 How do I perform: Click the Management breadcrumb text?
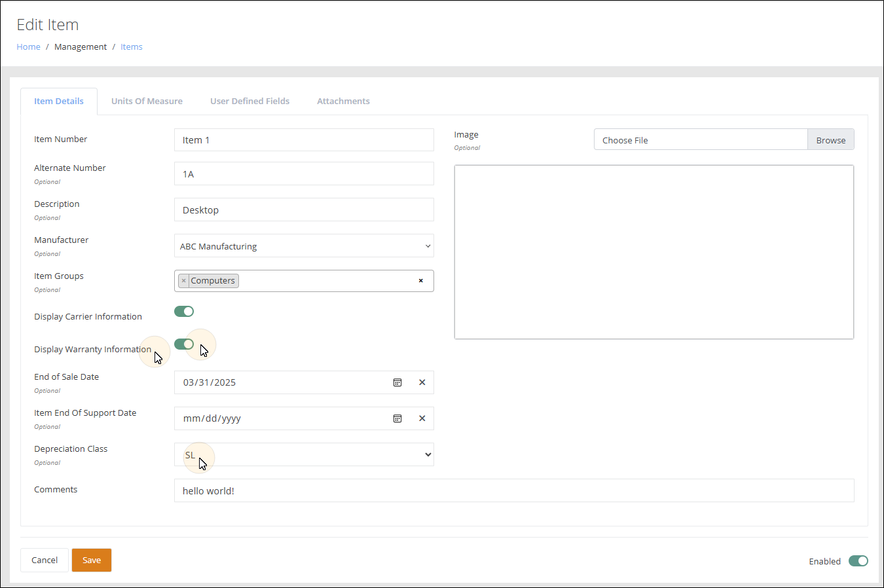pyautogui.click(x=81, y=46)
